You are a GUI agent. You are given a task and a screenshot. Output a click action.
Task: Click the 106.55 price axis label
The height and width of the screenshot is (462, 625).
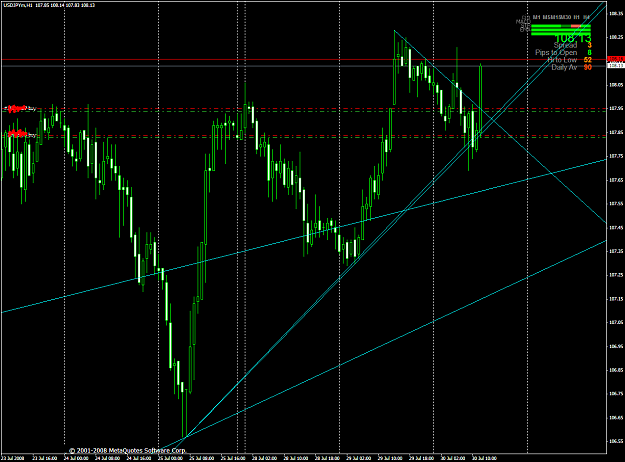(616, 441)
